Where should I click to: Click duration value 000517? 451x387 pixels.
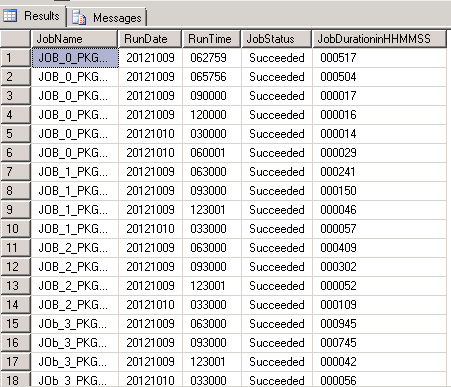tap(338, 58)
